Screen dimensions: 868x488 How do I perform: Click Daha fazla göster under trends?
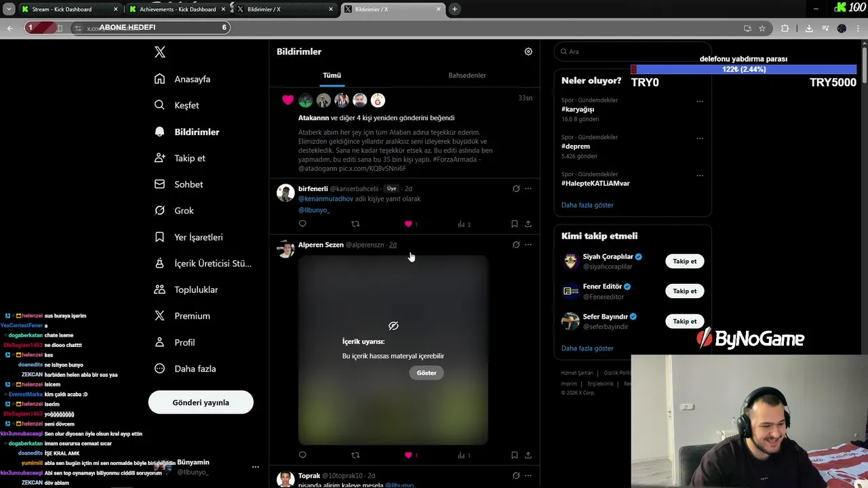(x=587, y=205)
